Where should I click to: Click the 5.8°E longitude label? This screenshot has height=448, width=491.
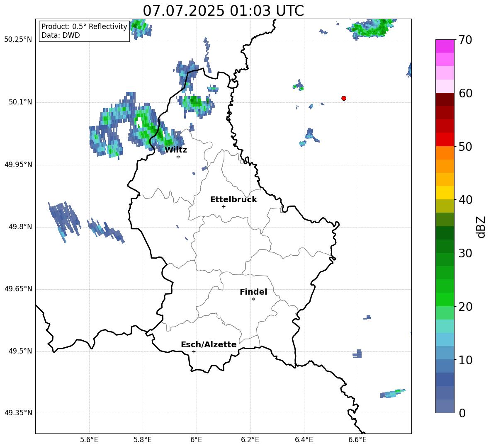(143, 440)
